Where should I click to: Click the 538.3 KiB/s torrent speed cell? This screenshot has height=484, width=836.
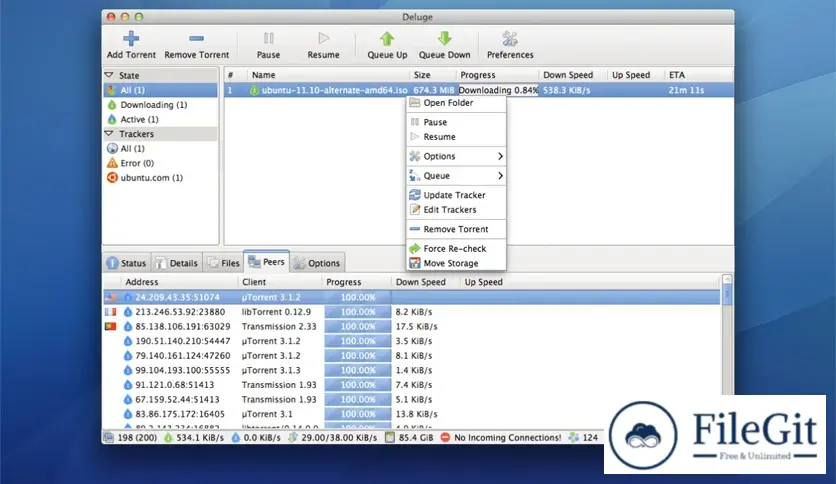point(566,90)
